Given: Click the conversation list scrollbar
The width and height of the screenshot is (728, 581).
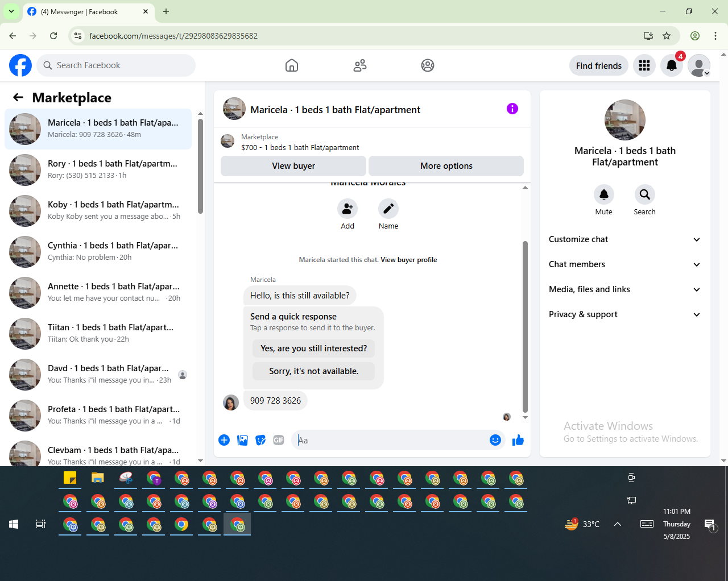Looking at the screenshot, I should coord(200,166).
